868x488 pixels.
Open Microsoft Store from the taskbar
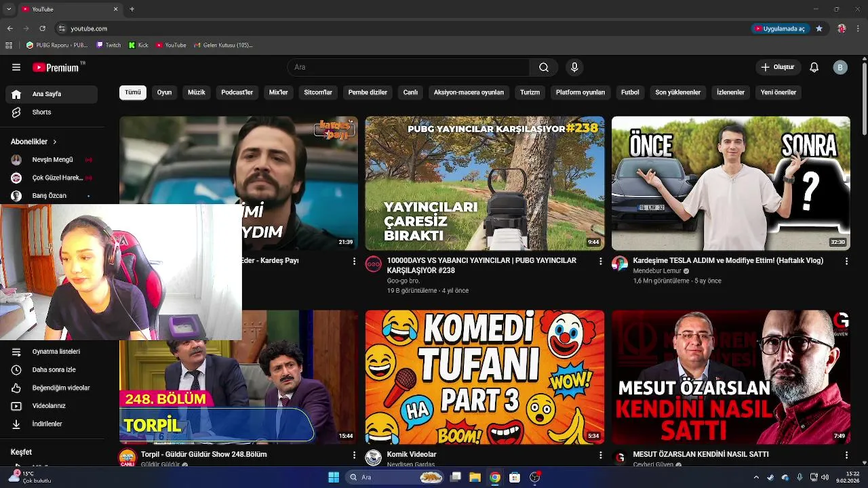click(515, 477)
